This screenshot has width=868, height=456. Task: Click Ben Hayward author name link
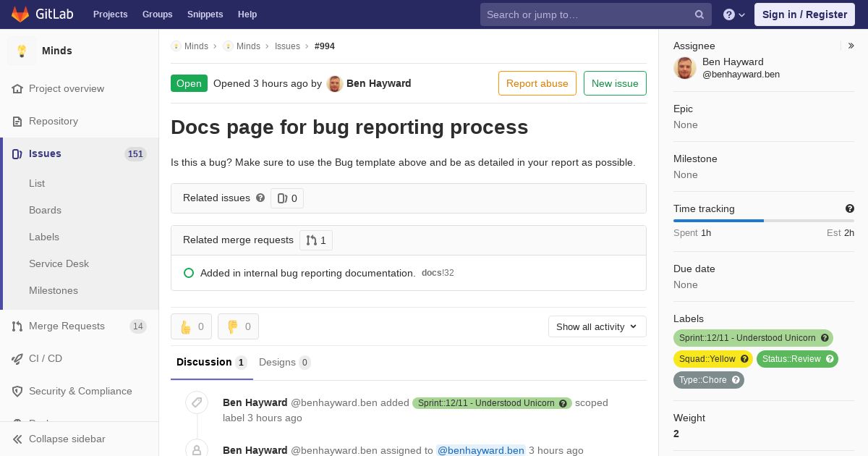click(x=378, y=83)
